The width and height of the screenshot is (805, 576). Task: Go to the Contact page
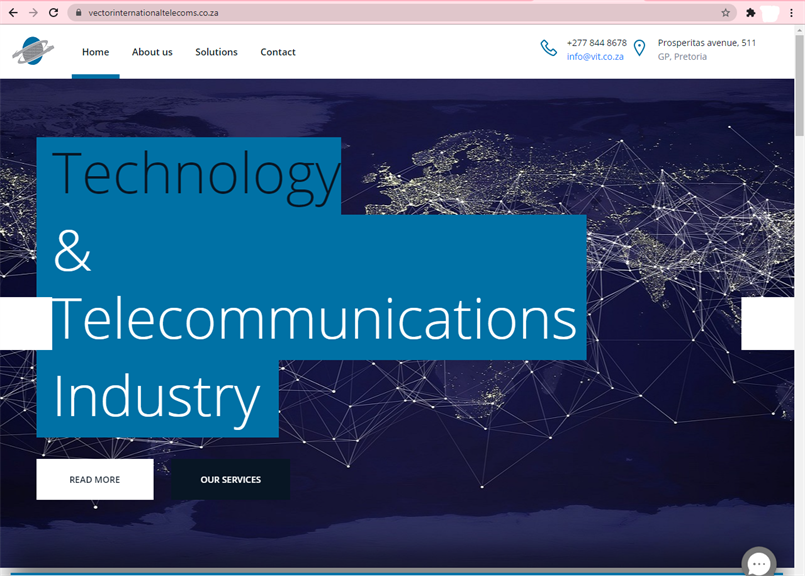278,52
